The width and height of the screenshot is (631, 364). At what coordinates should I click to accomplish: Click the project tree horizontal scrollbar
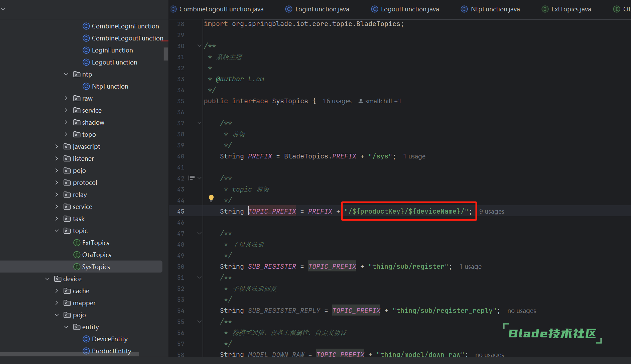click(70, 354)
